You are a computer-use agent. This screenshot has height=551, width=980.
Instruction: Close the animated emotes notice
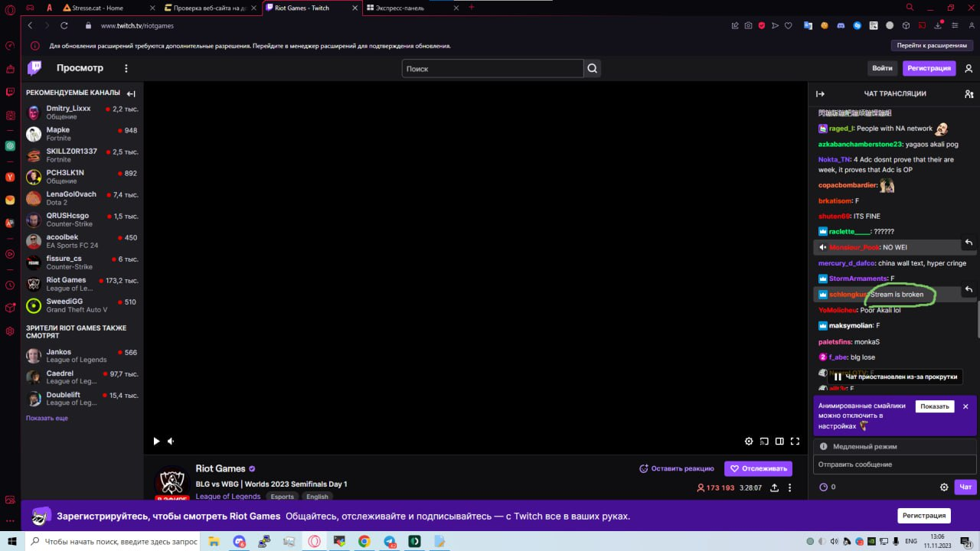click(965, 406)
